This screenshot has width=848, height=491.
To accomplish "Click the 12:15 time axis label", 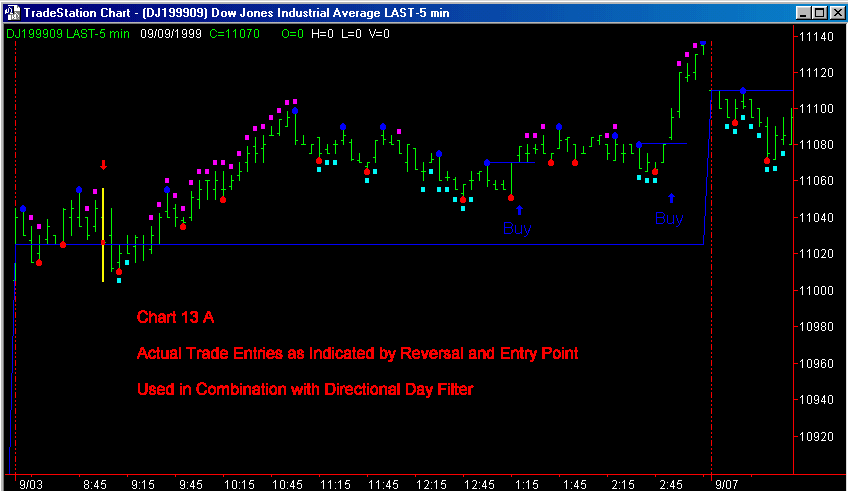I will [431, 485].
